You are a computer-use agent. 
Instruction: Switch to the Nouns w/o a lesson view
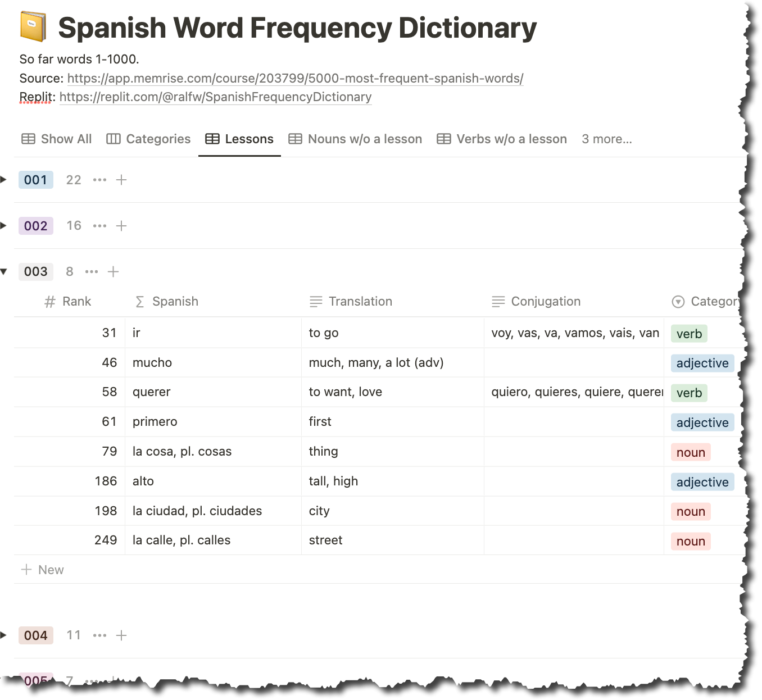coord(365,139)
